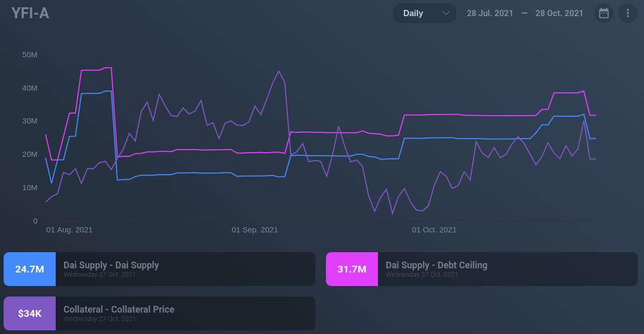644x334 pixels.
Task: Click the 10M y-axis label
Action: click(x=30, y=188)
